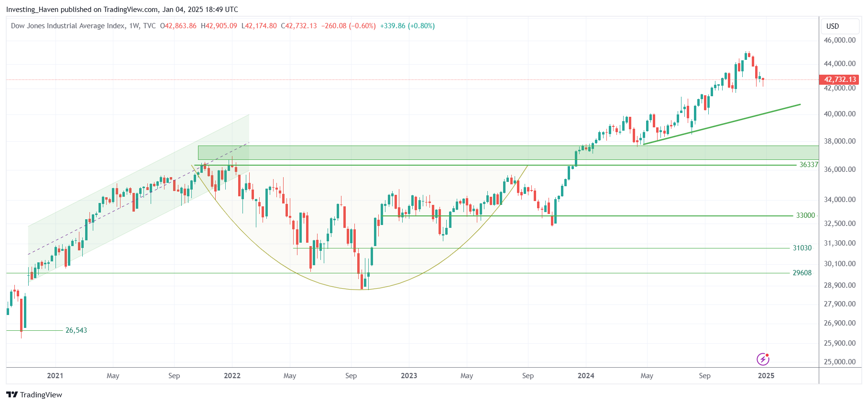This screenshot has height=405, width=868.
Task: Click the 2022 label on time axis
Action: [232, 376]
